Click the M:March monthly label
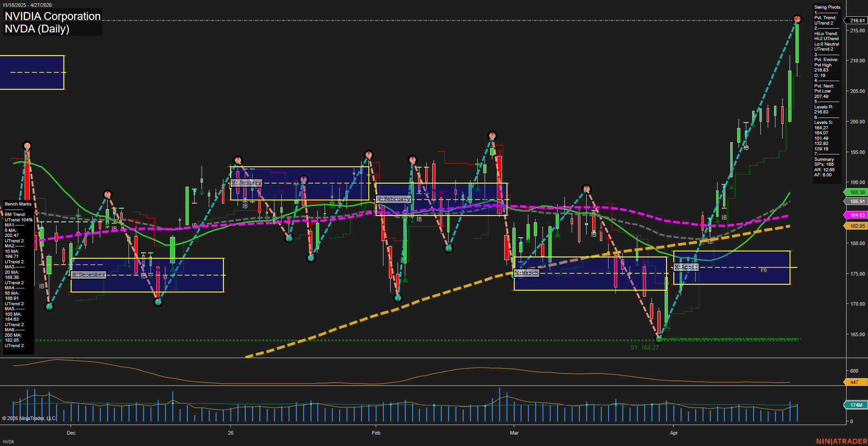 coord(527,273)
